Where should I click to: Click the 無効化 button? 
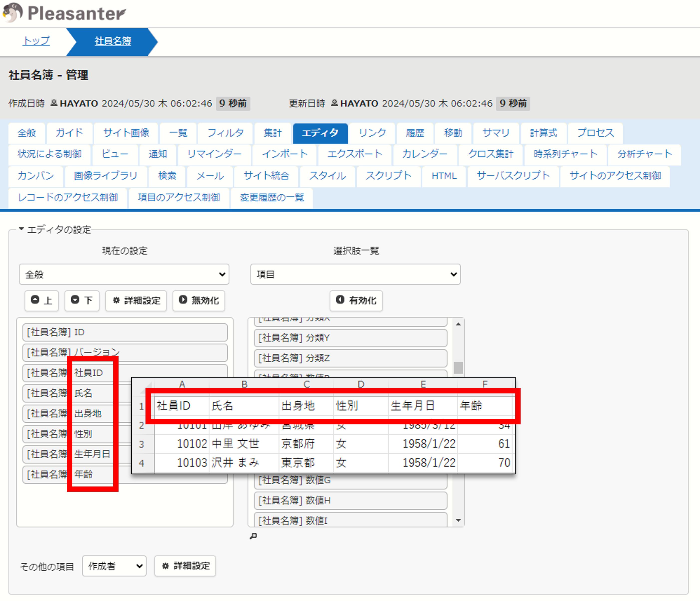199,300
